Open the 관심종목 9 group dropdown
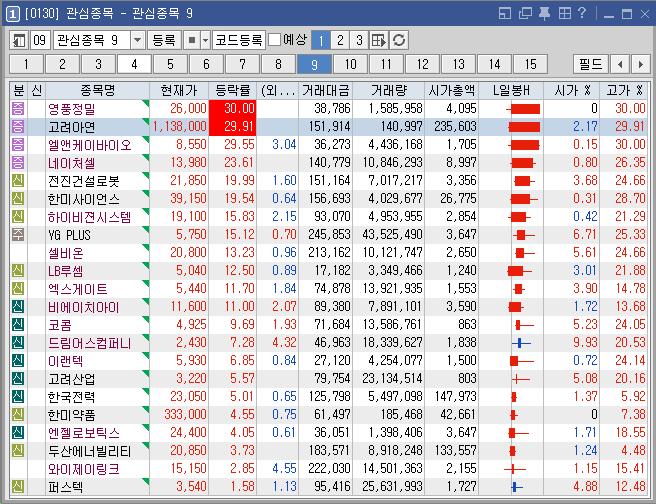The height and width of the screenshot is (504, 656). point(137,40)
